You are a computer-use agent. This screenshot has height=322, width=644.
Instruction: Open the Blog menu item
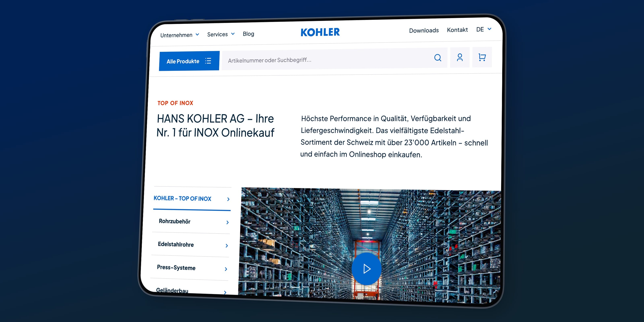(248, 34)
